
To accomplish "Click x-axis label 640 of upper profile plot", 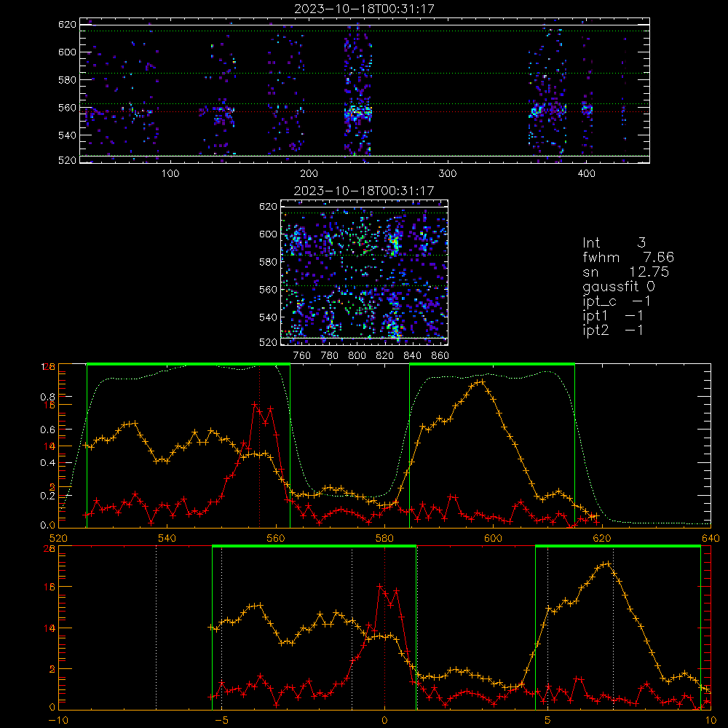I will click(x=711, y=538).
